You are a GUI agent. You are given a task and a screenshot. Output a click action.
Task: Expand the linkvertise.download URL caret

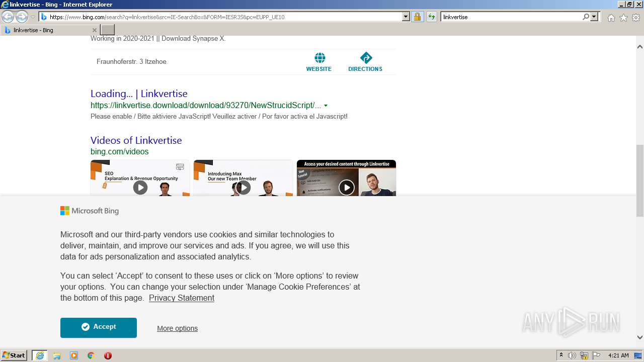coord(326,106)
